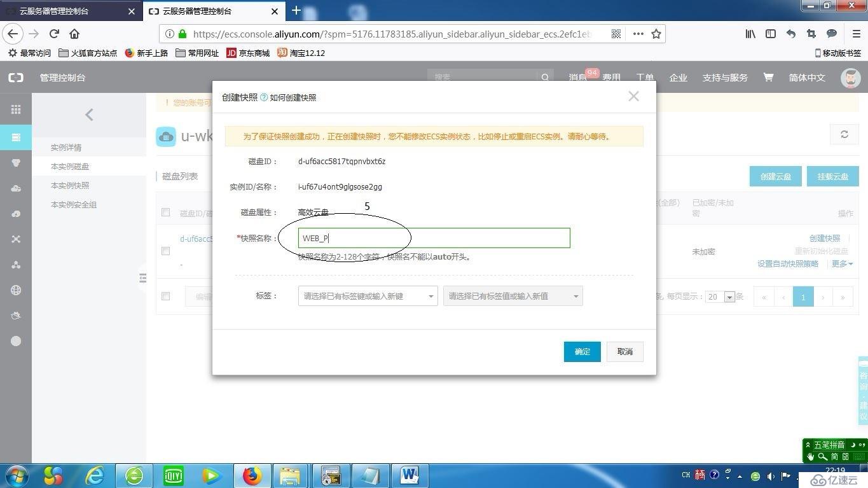Tick the bottom checkbox below disk list
The height and width of the screenshot is (488, 868).
[x=166, y=296]
